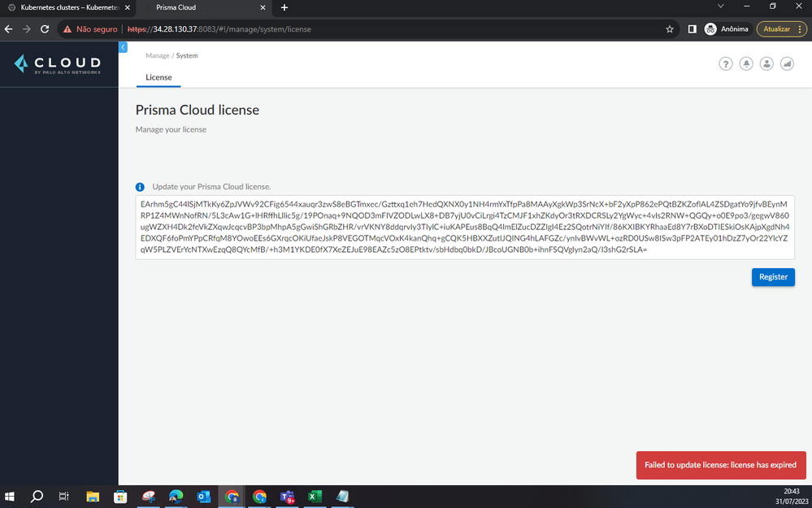Open Windows taskbar search
This screenshot has height=508, width=812.
point(37,497)
